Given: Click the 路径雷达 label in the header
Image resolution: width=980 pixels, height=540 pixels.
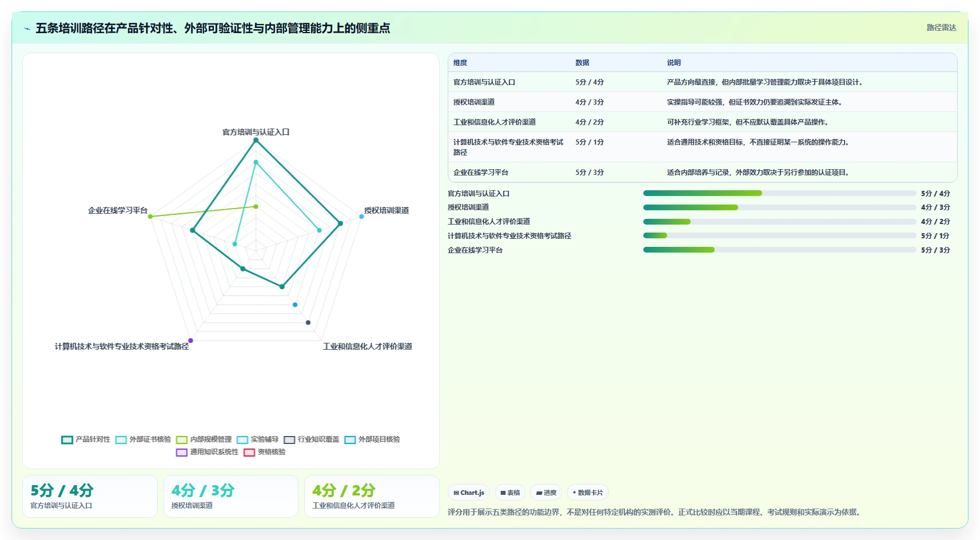Looking at the screenshot, I should click(941, 27).
